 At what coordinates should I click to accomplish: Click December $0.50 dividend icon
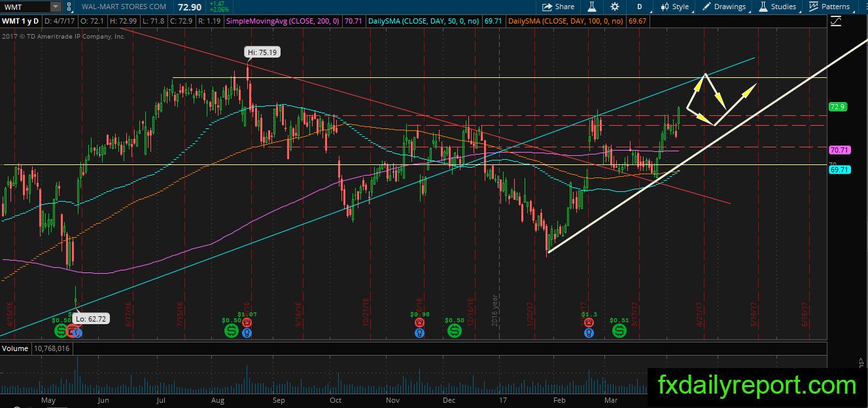click(454, 331)
